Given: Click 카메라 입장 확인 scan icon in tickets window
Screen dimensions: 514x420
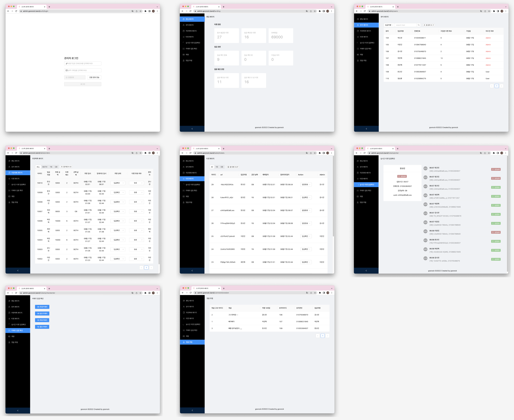Looking at the screenshot, I should coord(184,191).
